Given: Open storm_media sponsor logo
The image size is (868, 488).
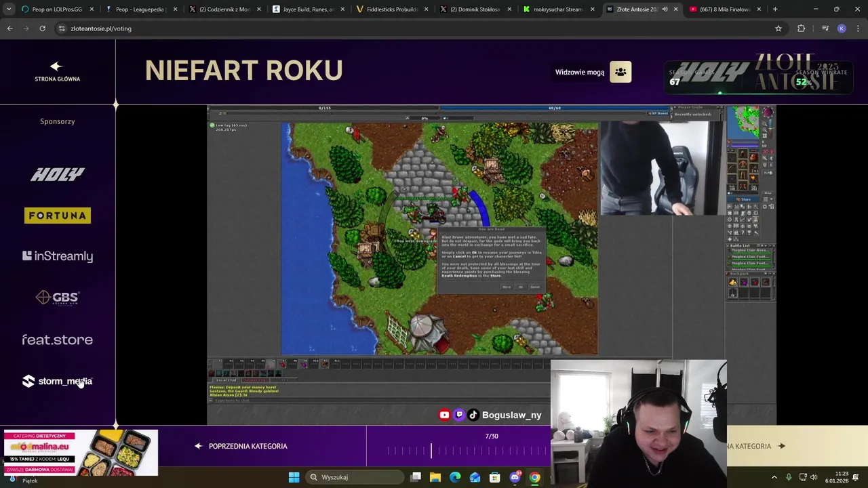Looking at the screenshot, I should tap(57, 381).
